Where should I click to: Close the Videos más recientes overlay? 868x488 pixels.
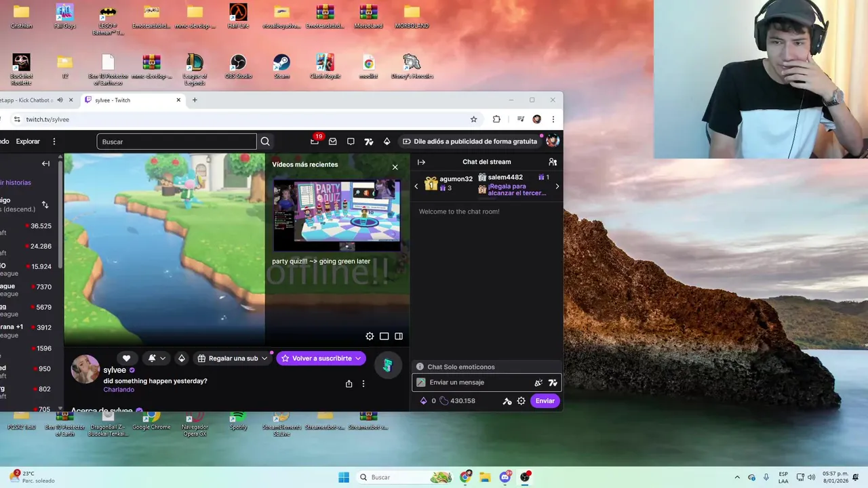click(395, 167)
